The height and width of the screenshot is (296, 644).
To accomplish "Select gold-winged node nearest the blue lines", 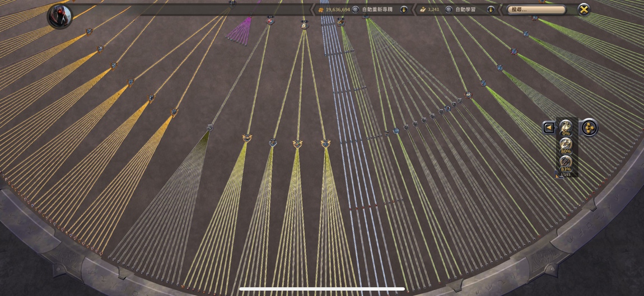I will point(326,144).
